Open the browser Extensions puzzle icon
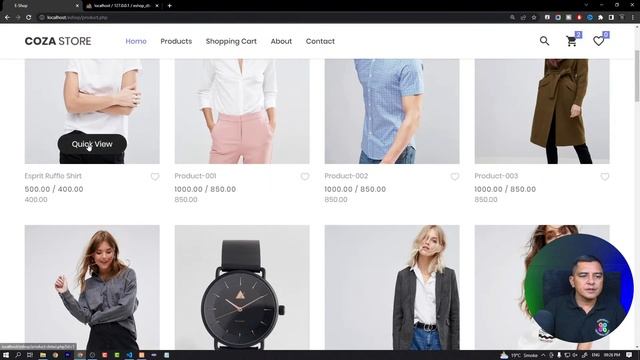This screenshot has height=360, width=640. [600, 18]
